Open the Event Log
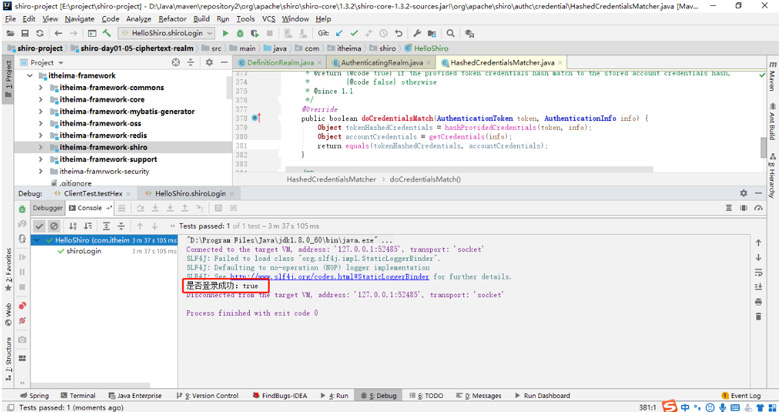The height and width of the screenshot is (412, 780). pos(741,396)
